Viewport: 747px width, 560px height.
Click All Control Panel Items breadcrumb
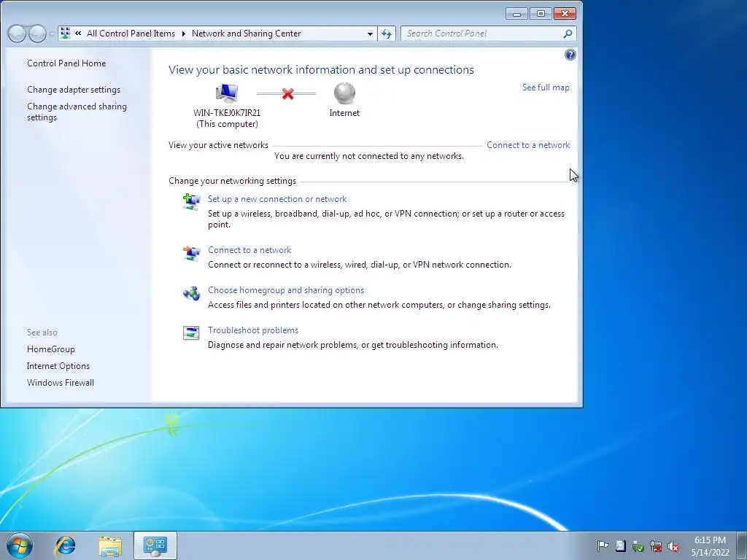[131, 34]
